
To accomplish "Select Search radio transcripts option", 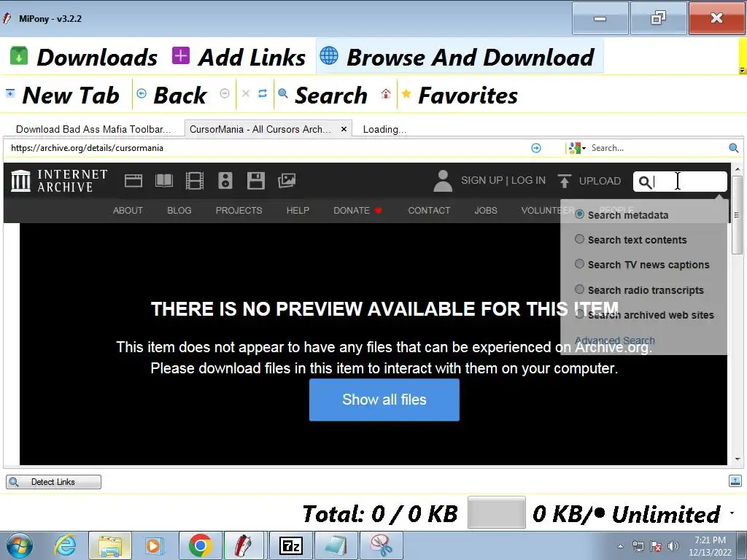I will click(x=579, y=289).
